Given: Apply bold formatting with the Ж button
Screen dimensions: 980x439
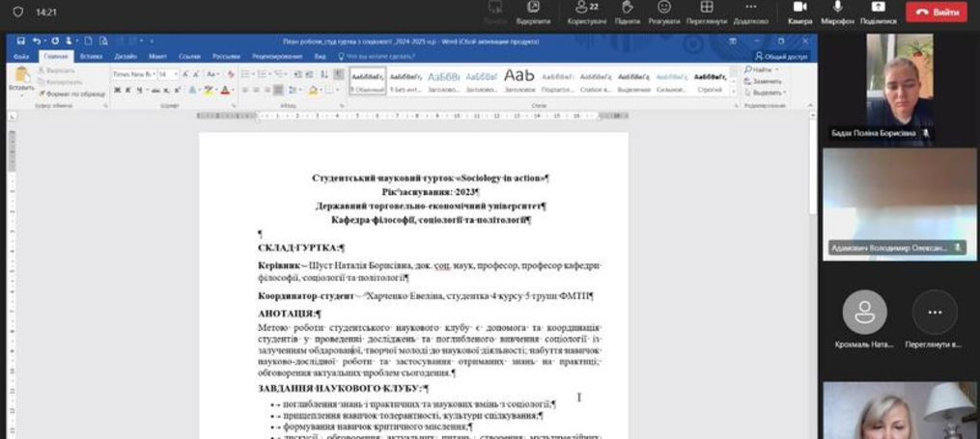Looking at the screenshot, I should point(117,90).
